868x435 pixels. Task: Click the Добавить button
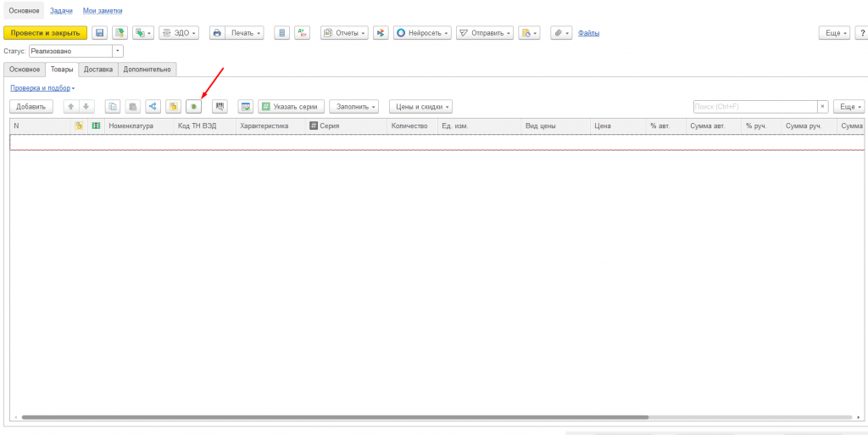[31, 106]
